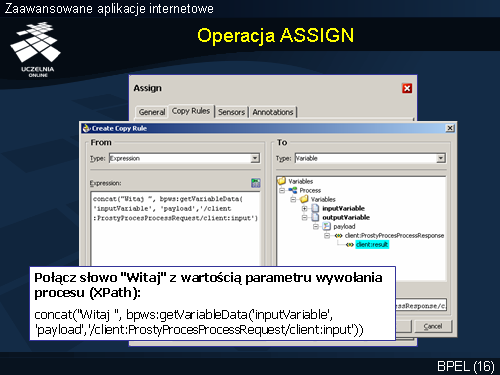Click the Uczelnia Online logo
Viewport: 500px width, 375px height.
coord(36,49)
